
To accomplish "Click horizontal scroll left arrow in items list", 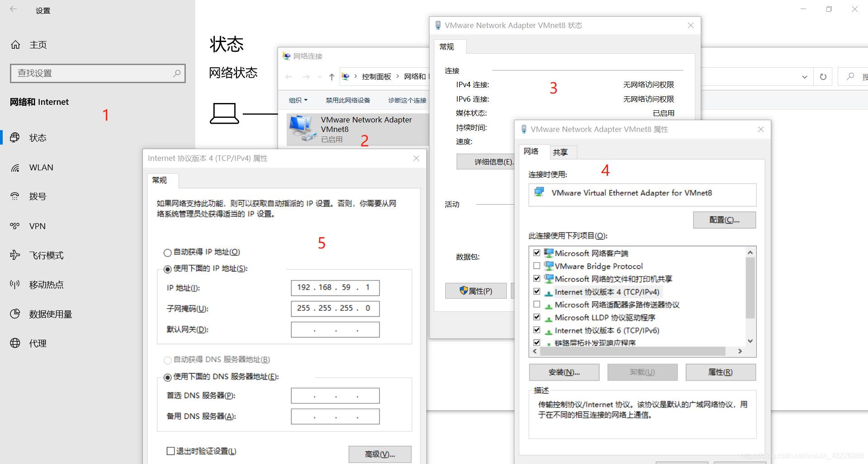I will [x=535, y=351].
